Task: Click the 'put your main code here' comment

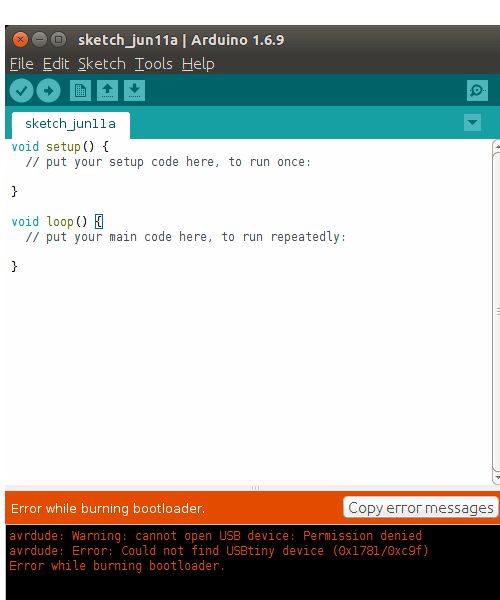Action: pyautogui.click(x=186, y=237)
